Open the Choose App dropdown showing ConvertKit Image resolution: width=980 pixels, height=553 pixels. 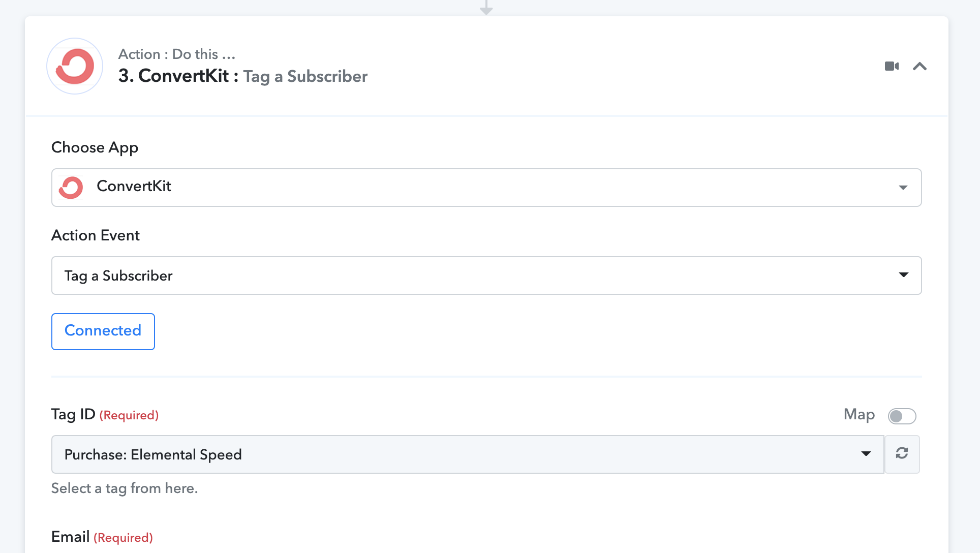tap(486, 188)
